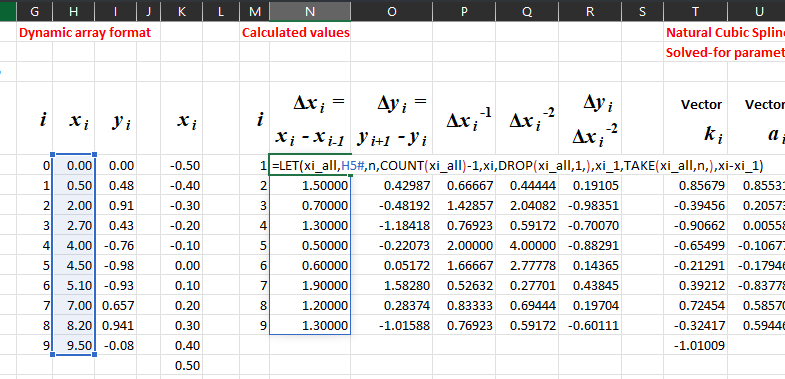Select the y value 0.48

click(115, 186)
